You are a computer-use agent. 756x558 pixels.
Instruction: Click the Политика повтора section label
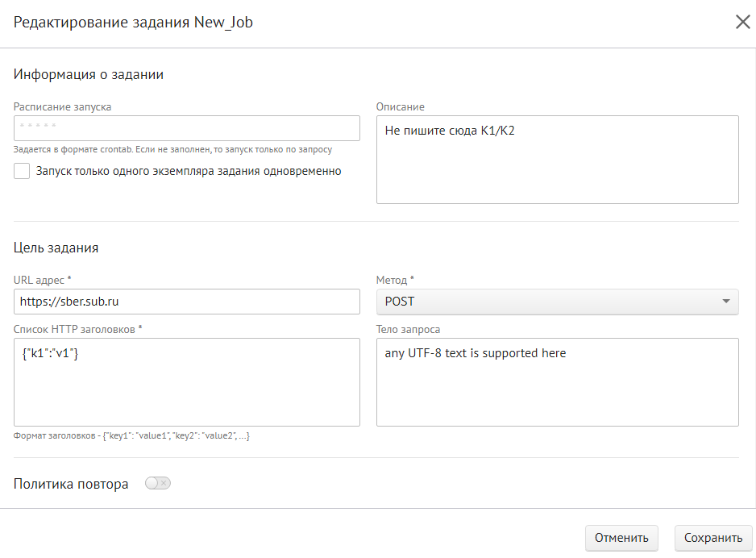pyautogui.click(x=71, y=485)
